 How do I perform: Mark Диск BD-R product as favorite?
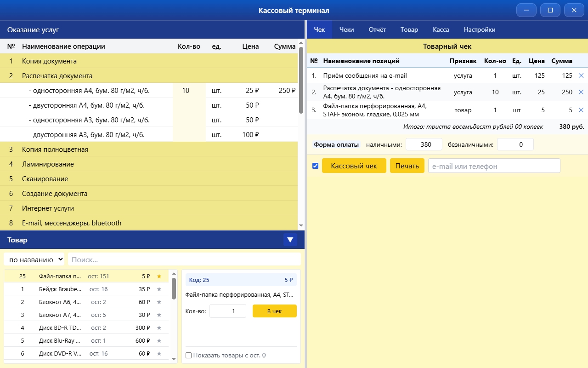(159, 328)
